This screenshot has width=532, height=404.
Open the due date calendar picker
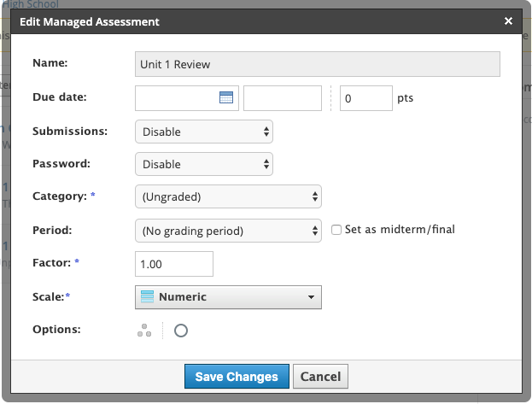pos(226,98)
